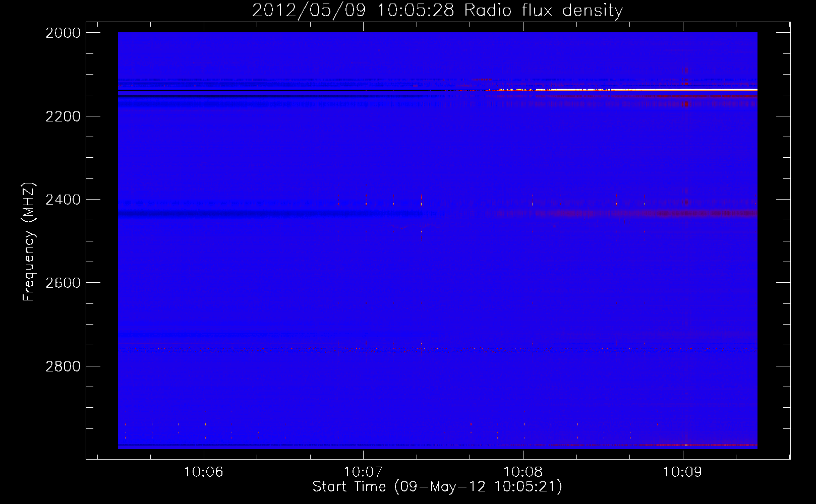Select the 2800 frequency axis label
The image size is (816, 504).
point(63,366)
